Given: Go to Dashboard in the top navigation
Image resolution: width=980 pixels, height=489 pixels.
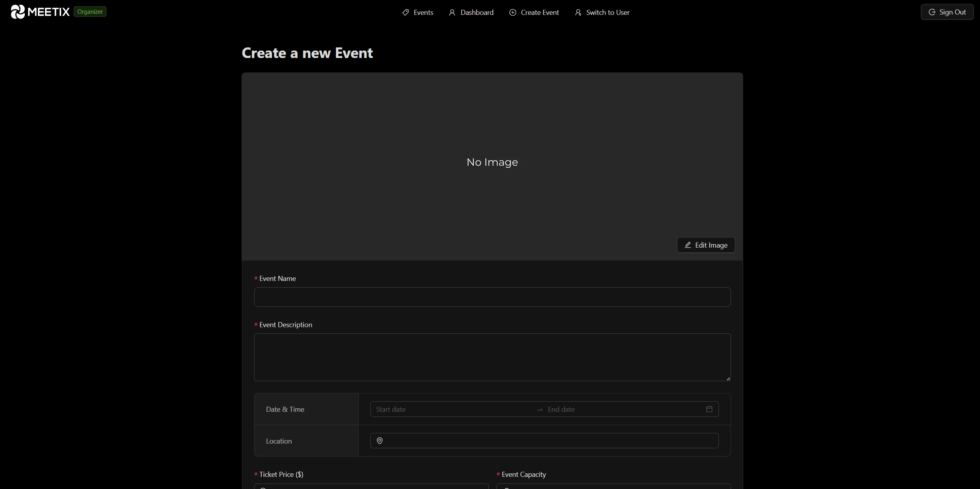Looking at the screenshot, I should 476,13.
